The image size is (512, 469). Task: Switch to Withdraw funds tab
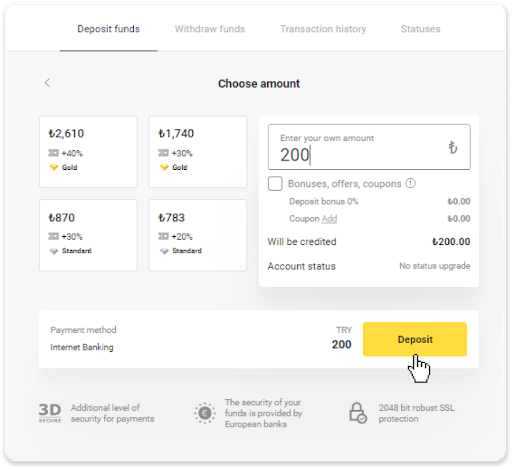click(210, 29)
